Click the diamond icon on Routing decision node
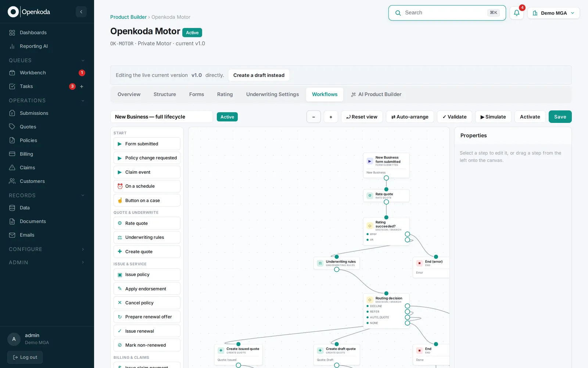The width and height of the screenshot is (588, 368). (x=370, y=300)
